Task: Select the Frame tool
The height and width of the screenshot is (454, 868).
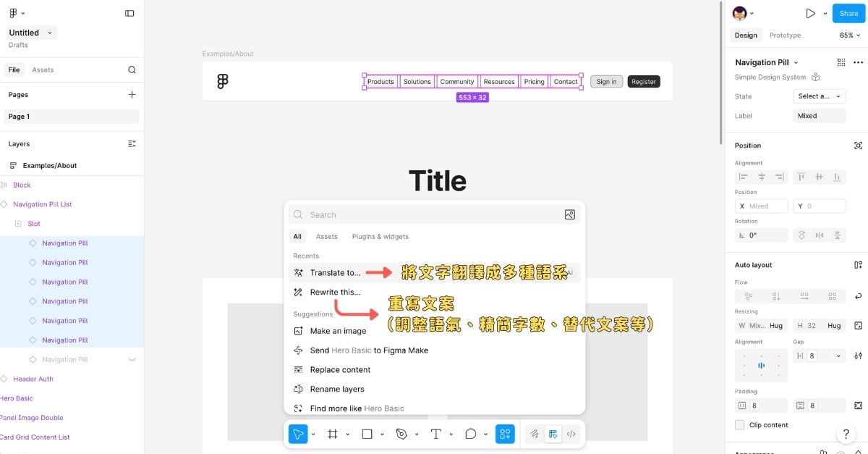Action: tap(333, 434)
